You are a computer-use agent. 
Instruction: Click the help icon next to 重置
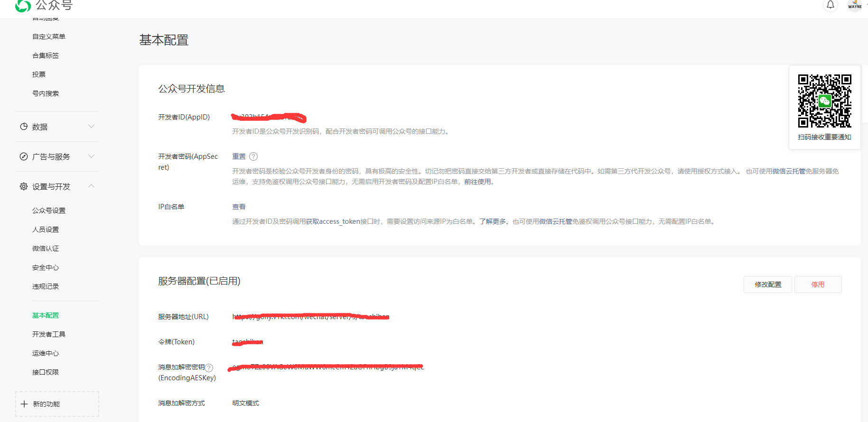pos(253,156)
